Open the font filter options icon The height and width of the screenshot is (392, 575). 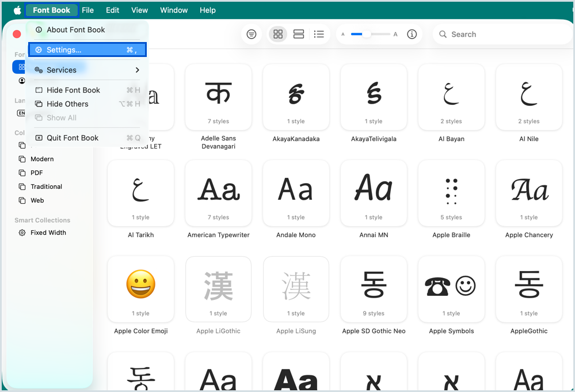point(252,34)
